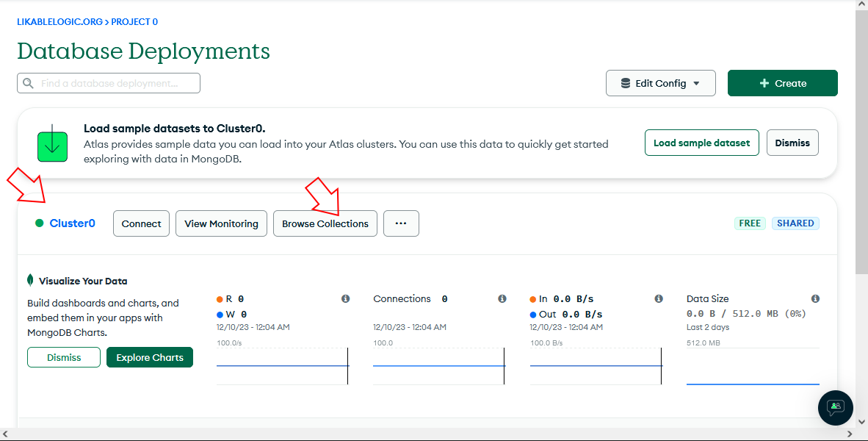
Task: Open the Cluster0 cluster link
Action: (x=72, y=223)
